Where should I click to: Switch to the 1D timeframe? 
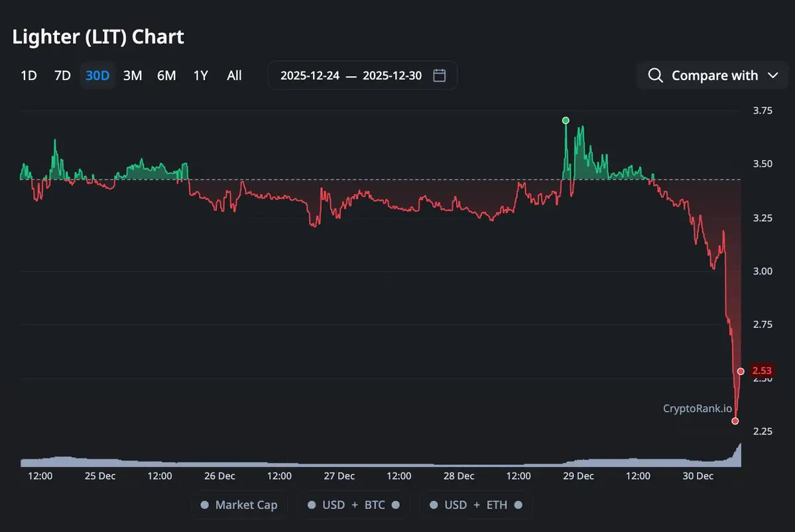(x=29, y=76)
